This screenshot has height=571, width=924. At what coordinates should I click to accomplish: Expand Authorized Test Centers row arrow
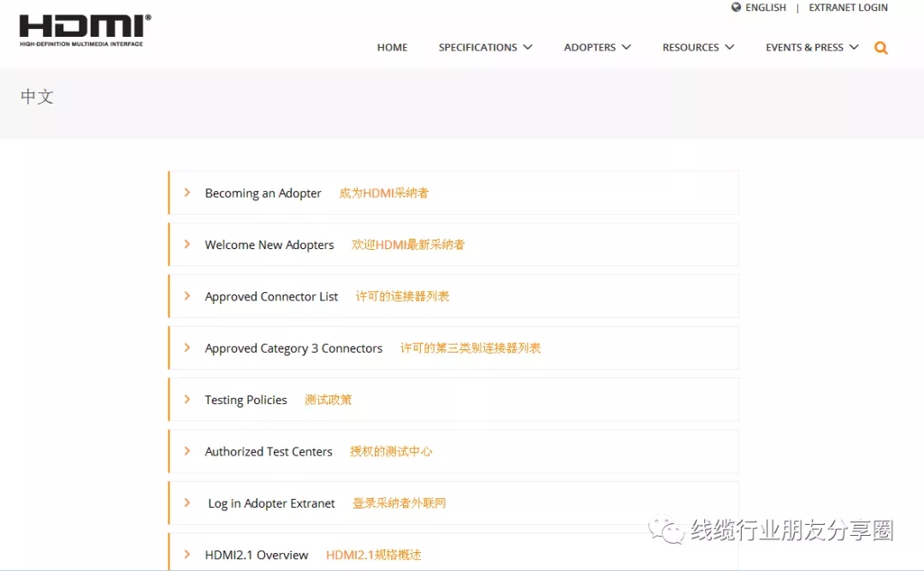coord(187,450)
